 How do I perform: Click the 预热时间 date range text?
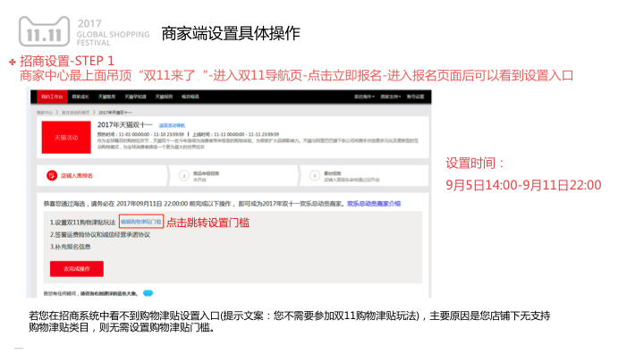pos(141,134)
